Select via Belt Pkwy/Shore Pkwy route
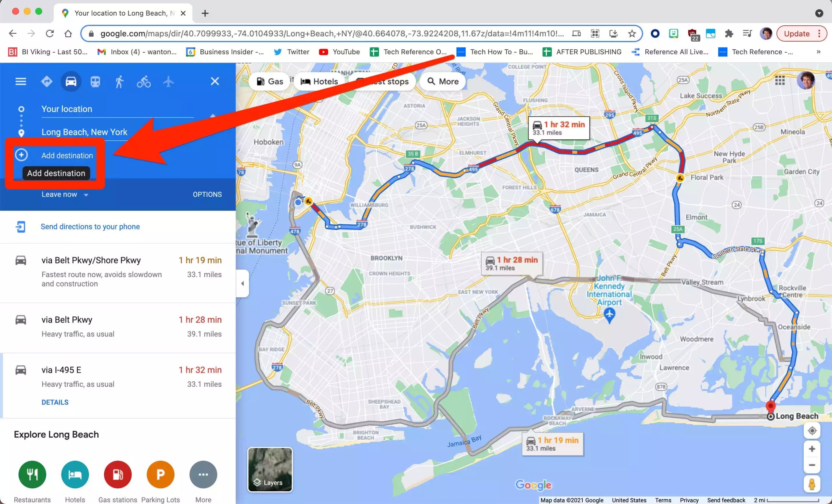Screen dimensions: 832x504 click(116, 271)
